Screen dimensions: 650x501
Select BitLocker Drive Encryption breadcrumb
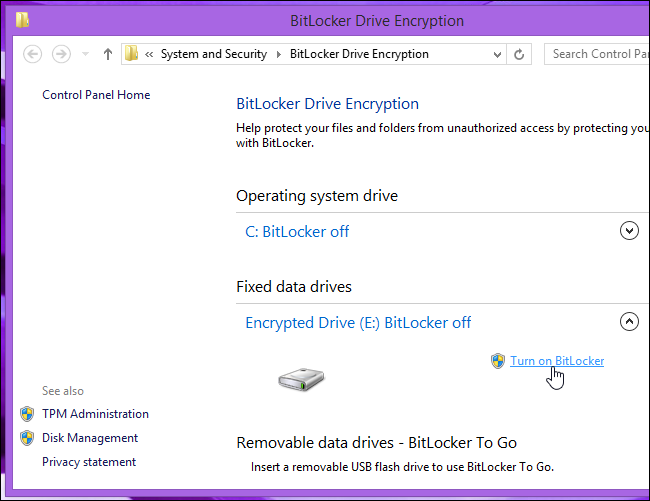359,54
